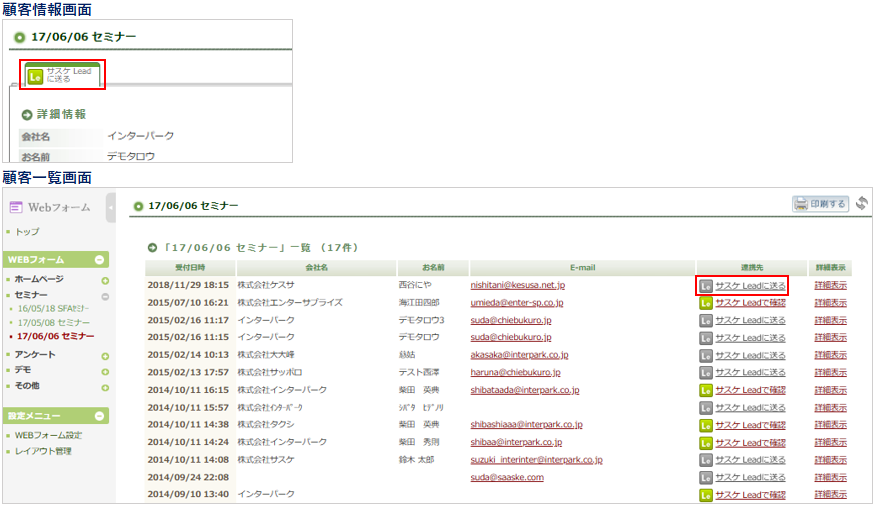Screen dimensions: 874x505
Task: Click the gray Le icon for 株式会社大大峰
Action: click(706, 356)
